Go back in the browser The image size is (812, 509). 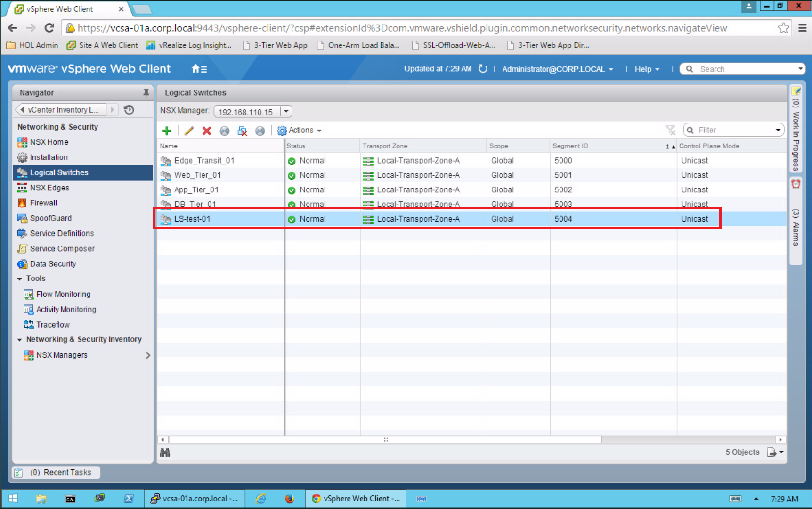point(13,28)
